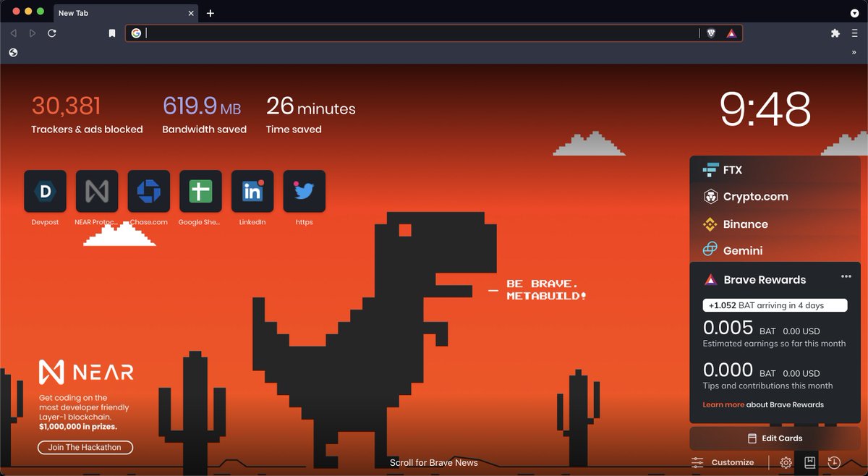Click the 9:48 clock display
The image size is (868, 476).
pyautogui.click(x=765, y=110)
